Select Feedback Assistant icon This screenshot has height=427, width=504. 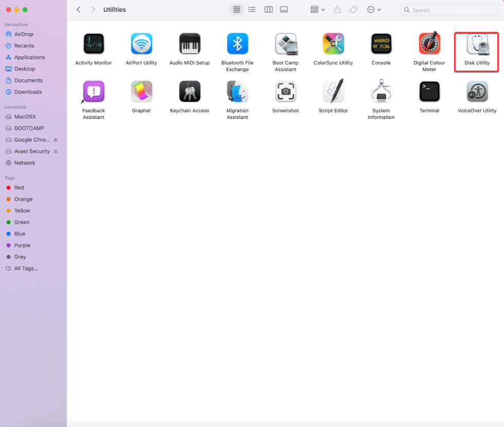[x=94, y=92]
